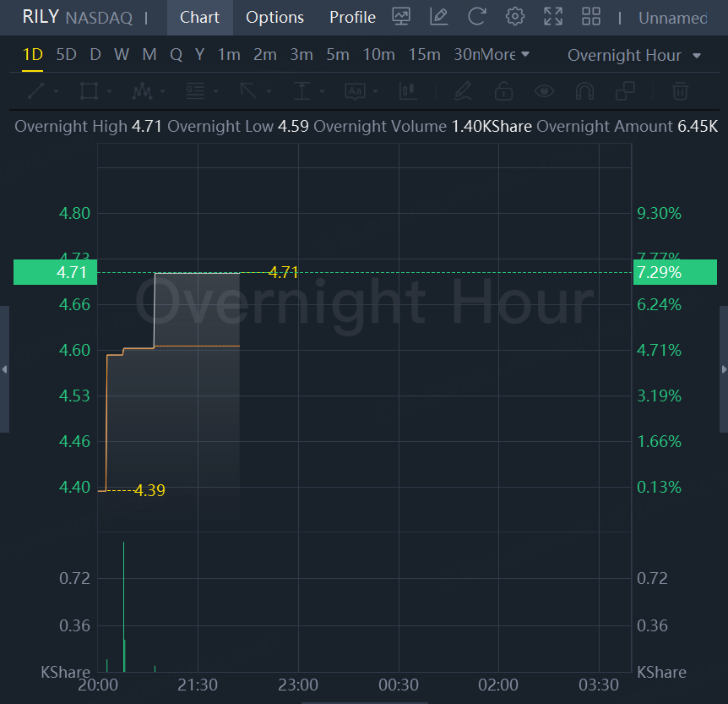
Task: Select the 3m interval
Action: tap(302, 55)
